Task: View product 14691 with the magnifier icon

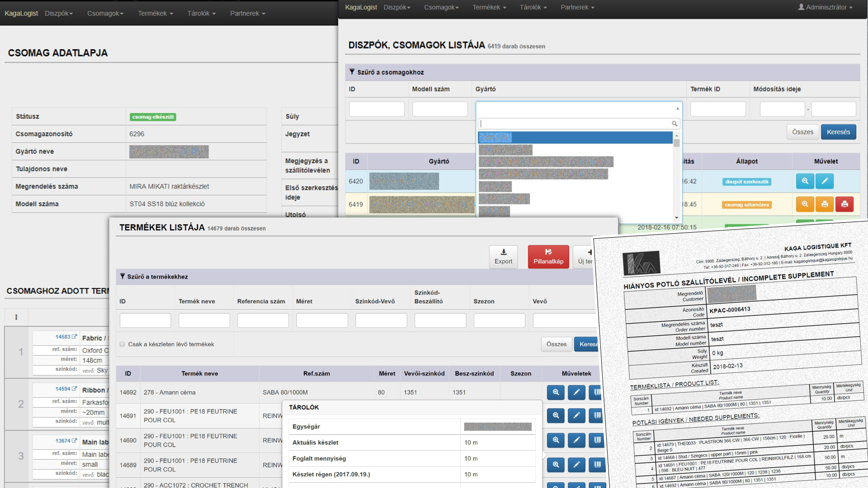Action: pos(556,415)
